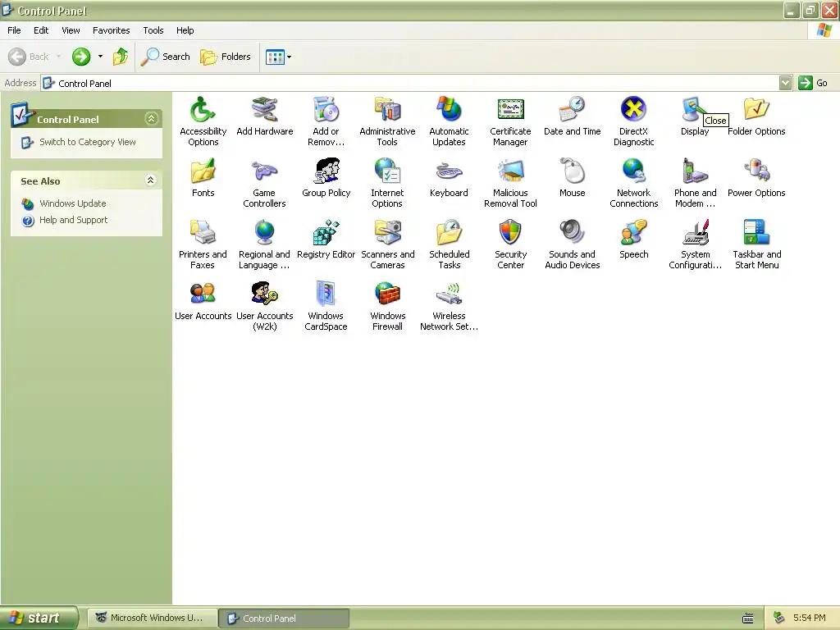The image size is (840, 630).
Task: Open the Help menu
Action: point(185,30)
